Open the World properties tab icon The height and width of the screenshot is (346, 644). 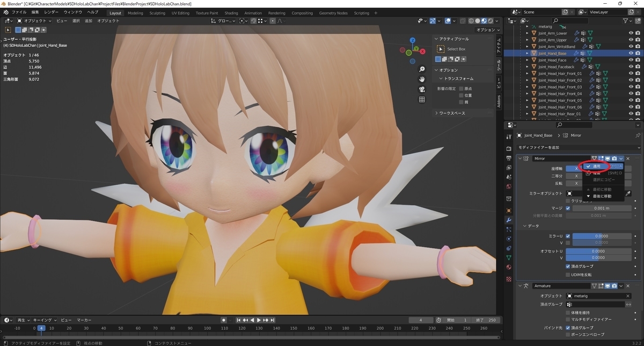pos(509,186)
